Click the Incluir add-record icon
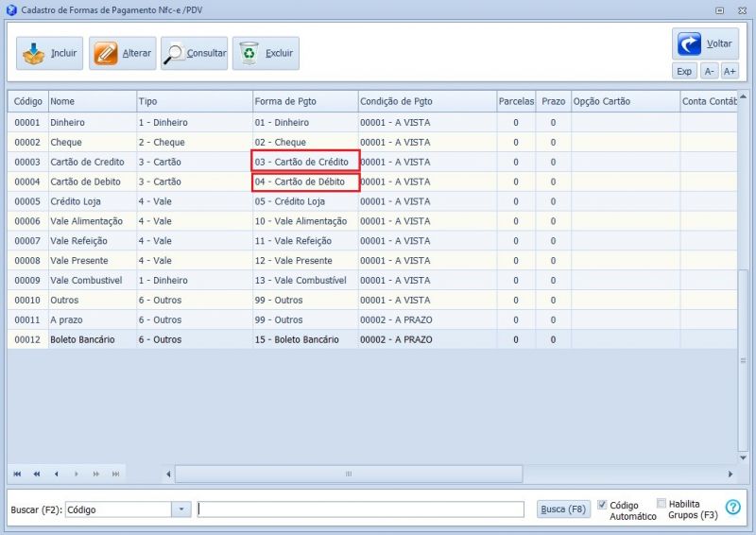This screenshot has width=756, height=535. 34,54
